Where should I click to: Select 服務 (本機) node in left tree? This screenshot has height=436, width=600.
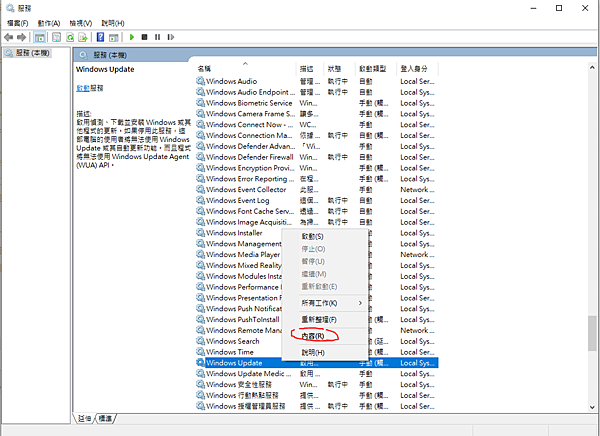28,53
